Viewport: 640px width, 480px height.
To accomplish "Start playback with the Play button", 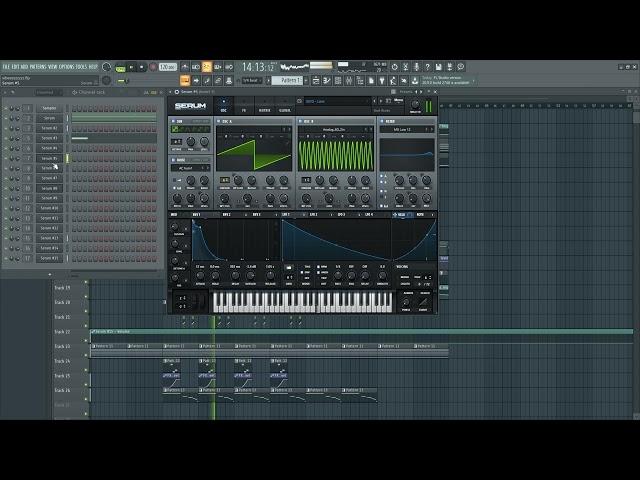I will point(131,67).
